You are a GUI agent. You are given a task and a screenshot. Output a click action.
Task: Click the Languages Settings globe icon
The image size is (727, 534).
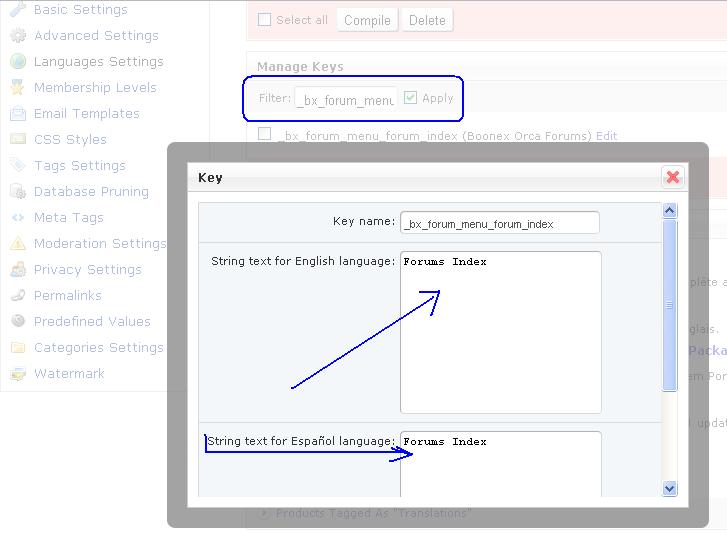click(x=18, y=61)
